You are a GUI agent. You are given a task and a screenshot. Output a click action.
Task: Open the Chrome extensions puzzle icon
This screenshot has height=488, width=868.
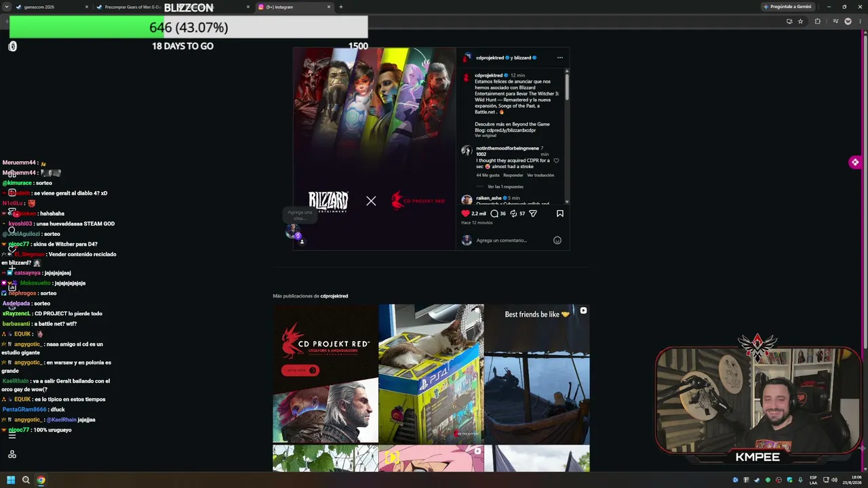[817, 21]
